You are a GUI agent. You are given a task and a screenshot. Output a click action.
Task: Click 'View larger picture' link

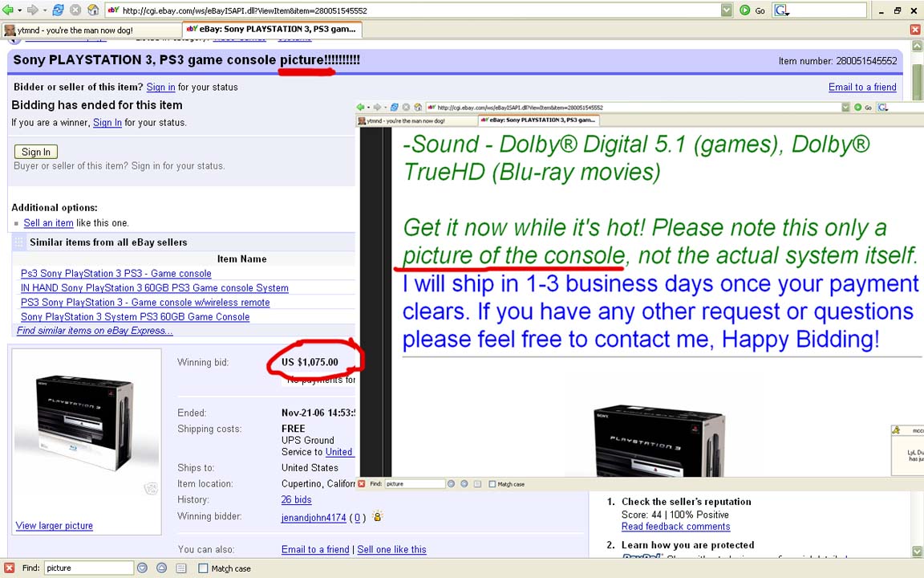(55, 526)
